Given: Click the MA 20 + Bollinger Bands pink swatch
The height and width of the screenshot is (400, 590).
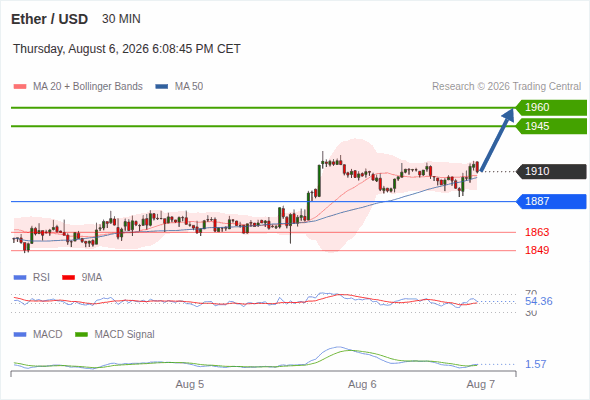Looking at the screenshot, I should [20, 87].
